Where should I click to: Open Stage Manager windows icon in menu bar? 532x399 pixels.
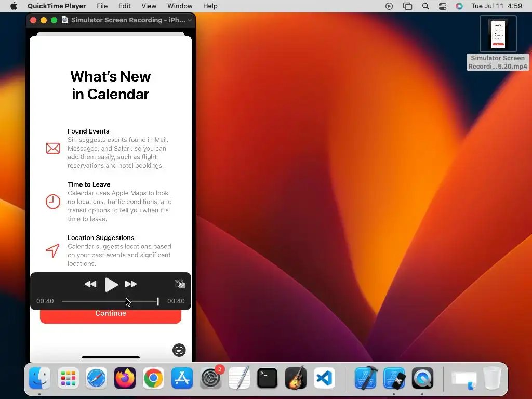(x=407, y=6)
